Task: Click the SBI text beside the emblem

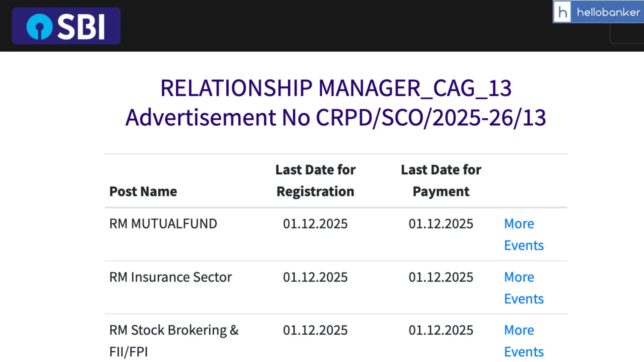Action: 82,25
